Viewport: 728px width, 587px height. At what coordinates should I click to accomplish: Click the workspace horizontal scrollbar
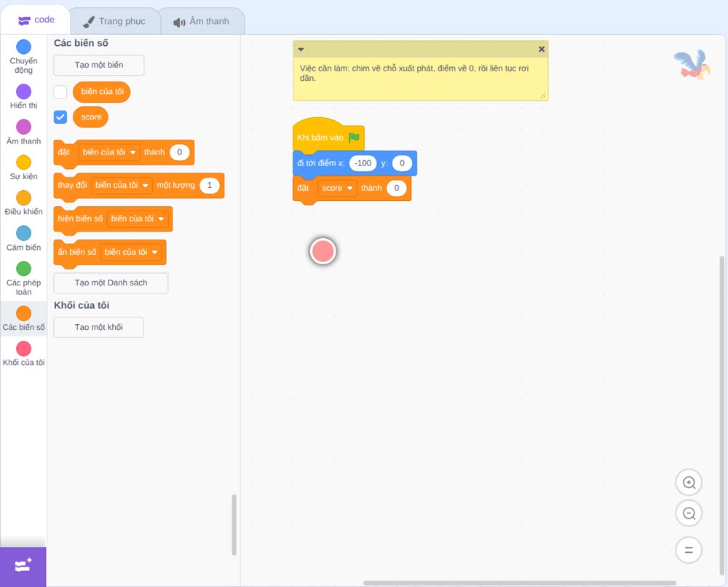coord(520,583)
